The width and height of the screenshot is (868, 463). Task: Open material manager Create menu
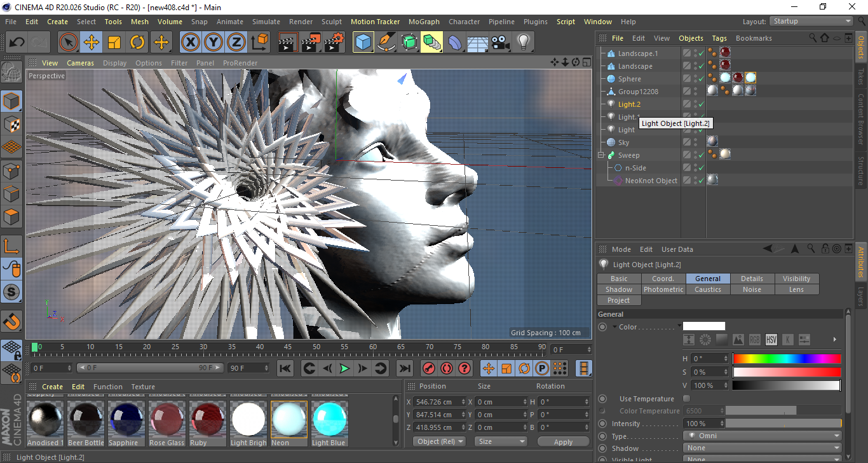tap(52, 387)
